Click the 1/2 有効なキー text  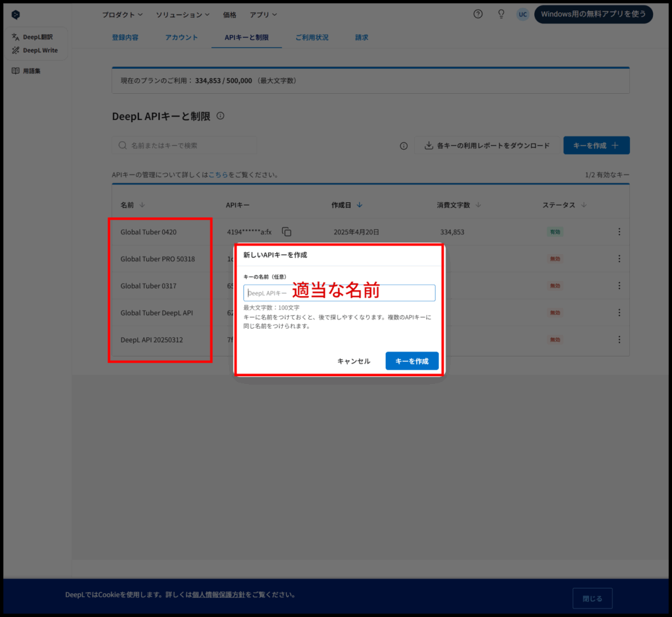coord(607,175)
